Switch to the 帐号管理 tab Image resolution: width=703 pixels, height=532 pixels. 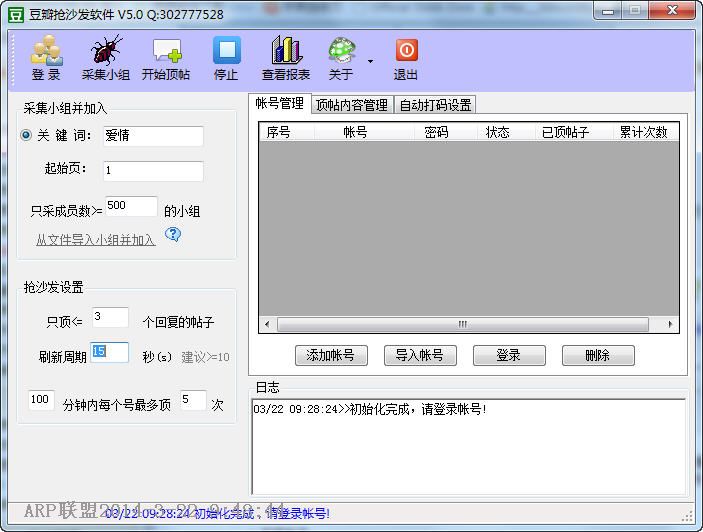click(x=280, y=104)
